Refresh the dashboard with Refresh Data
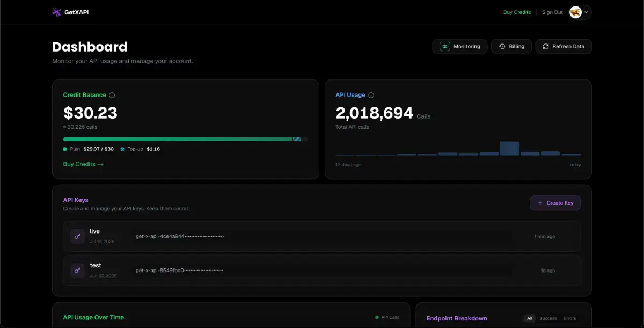 point(563,47)
